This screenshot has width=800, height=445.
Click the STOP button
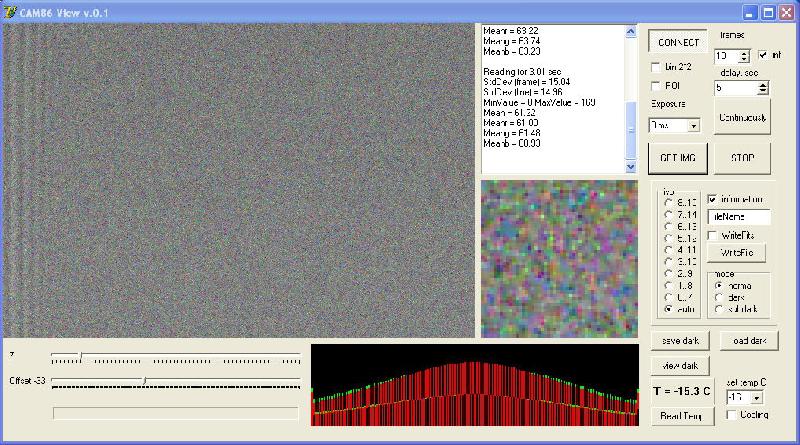[742, 158]
